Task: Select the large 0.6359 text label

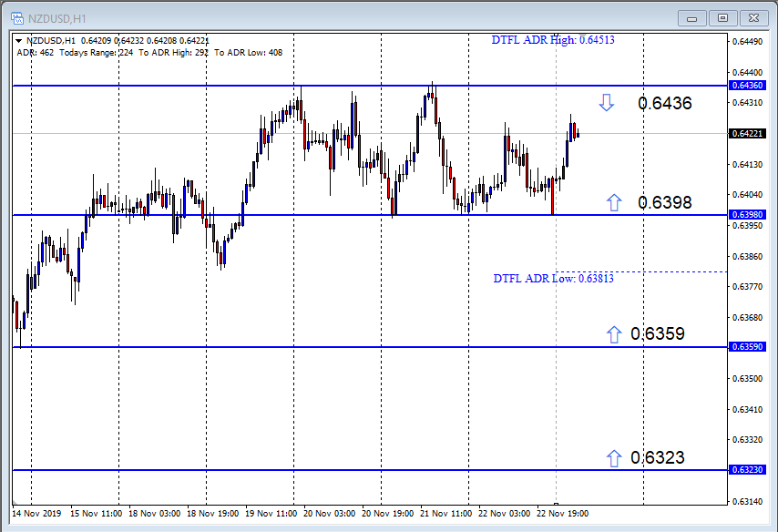Action: [658, 333]
